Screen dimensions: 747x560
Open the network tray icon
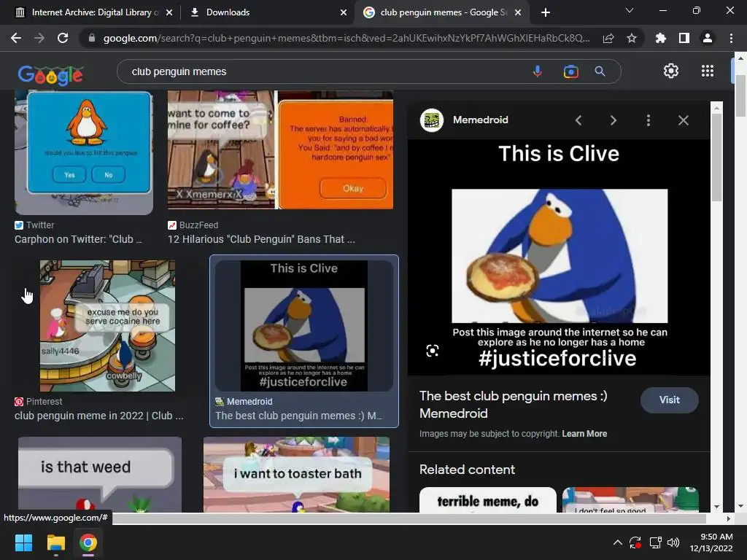point(656,542)
